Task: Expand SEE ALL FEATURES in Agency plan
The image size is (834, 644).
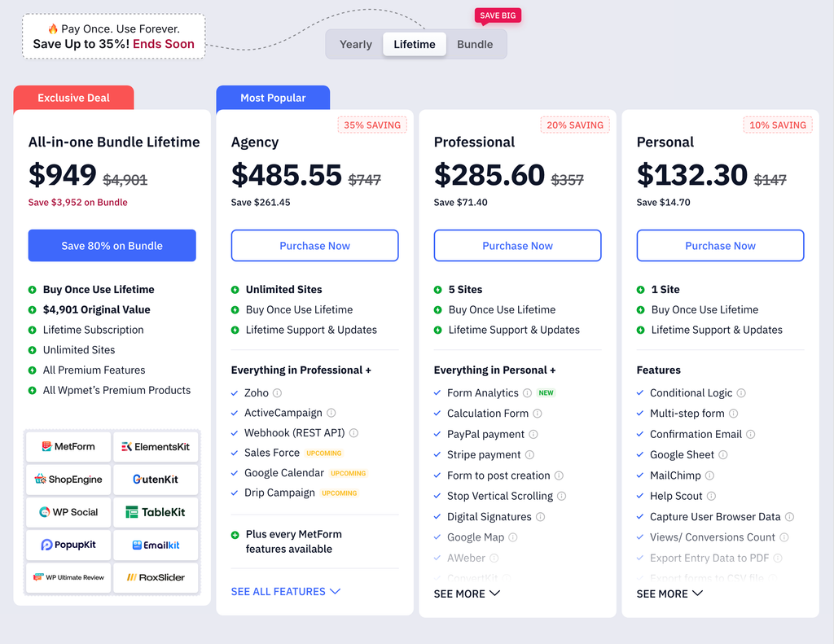Action: point(286,591)
